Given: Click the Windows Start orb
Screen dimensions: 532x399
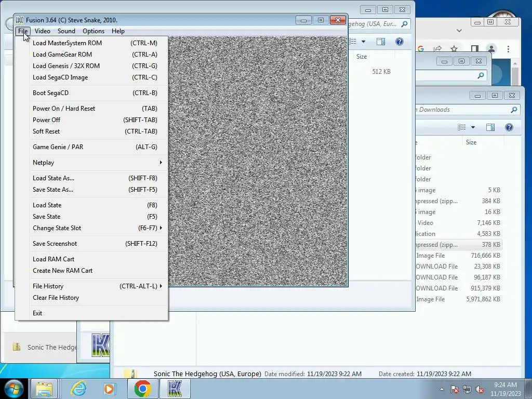Looking at the screenshot, I should point(14,389).
